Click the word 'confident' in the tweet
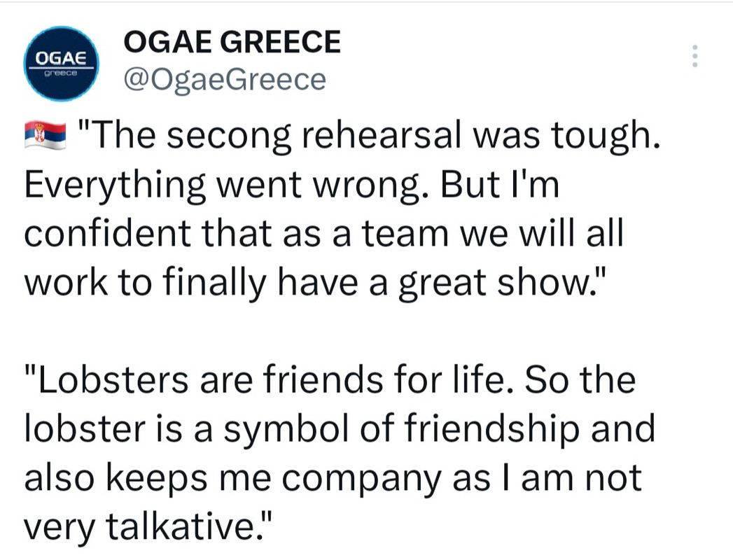733x560 pixels. tap(108, 232)
